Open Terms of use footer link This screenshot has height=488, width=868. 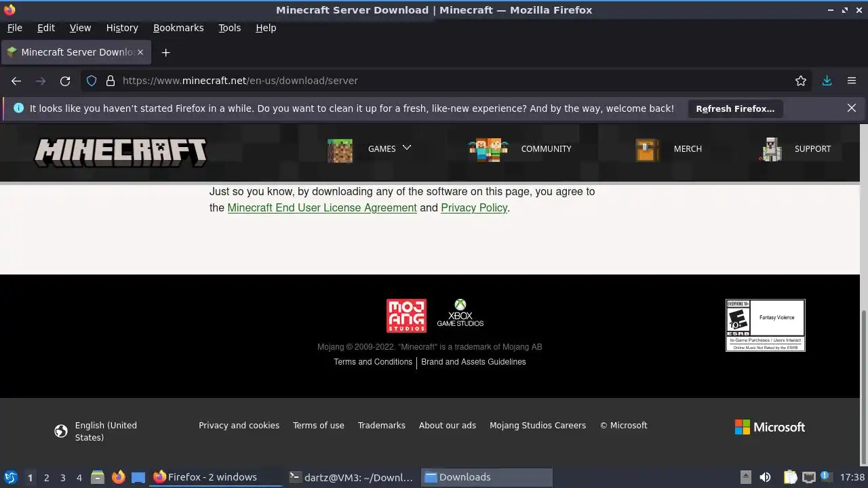point(319,426)
